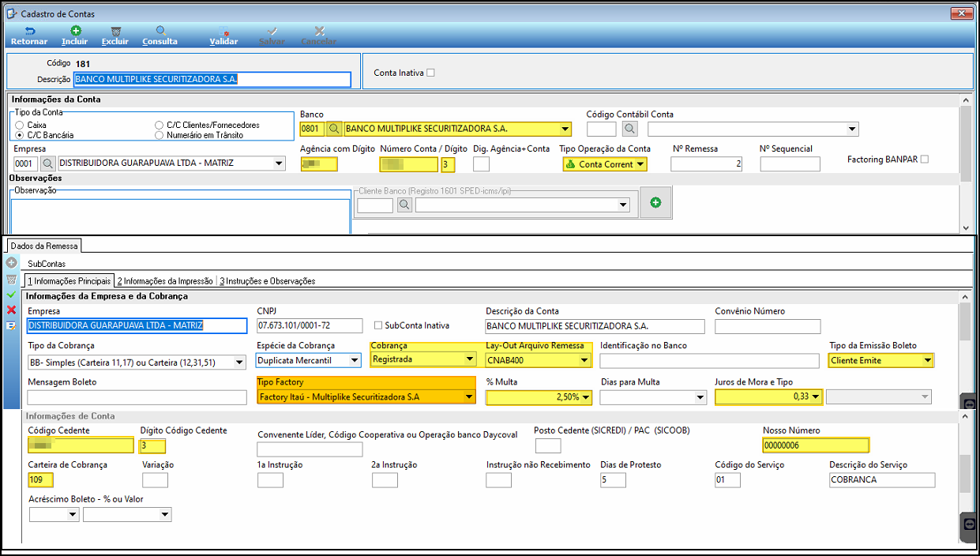Select the Caixa radio button
This screenshot has width=980, height=556.
[x=20, y=125]
